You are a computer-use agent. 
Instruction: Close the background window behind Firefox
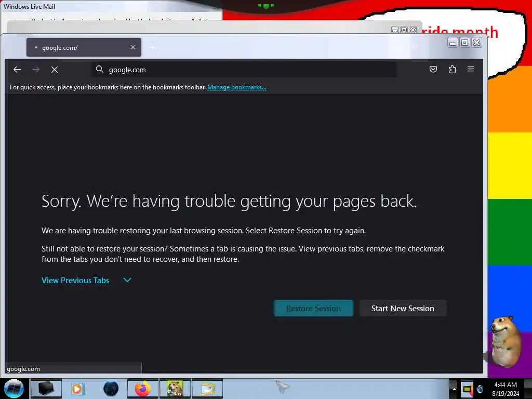click(x=413, y=30)
